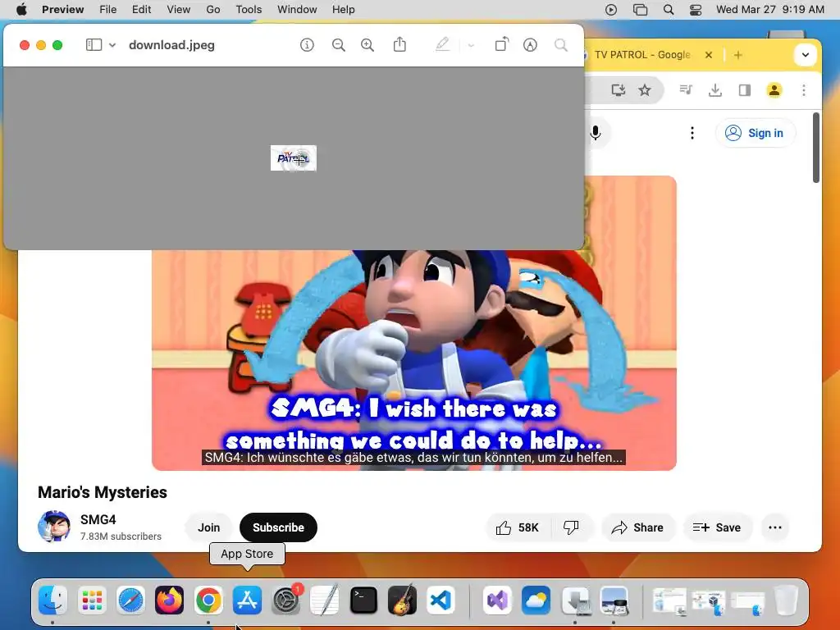Subscribe to SMG4 channel
Image resolution: width=840 pixels, height=630 pixels.
point(278,527)
